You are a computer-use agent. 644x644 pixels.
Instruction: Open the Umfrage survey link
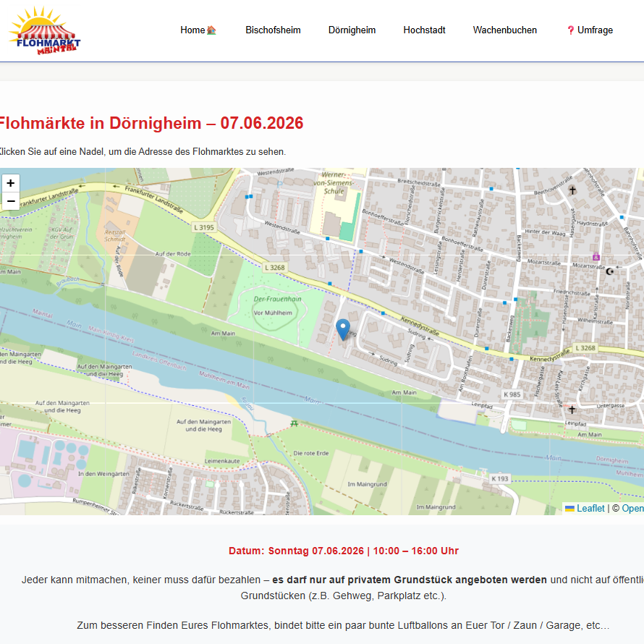(590, 30)
